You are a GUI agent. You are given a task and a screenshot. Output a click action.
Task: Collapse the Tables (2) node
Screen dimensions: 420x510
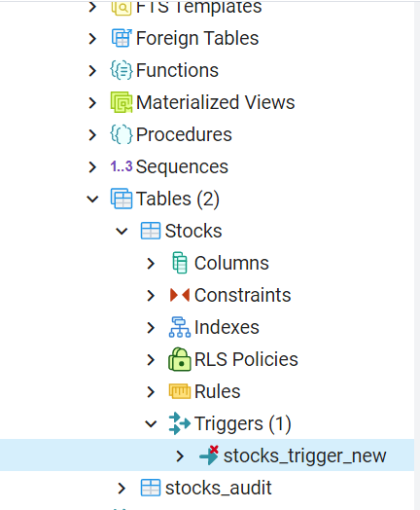tap(92, 199)
